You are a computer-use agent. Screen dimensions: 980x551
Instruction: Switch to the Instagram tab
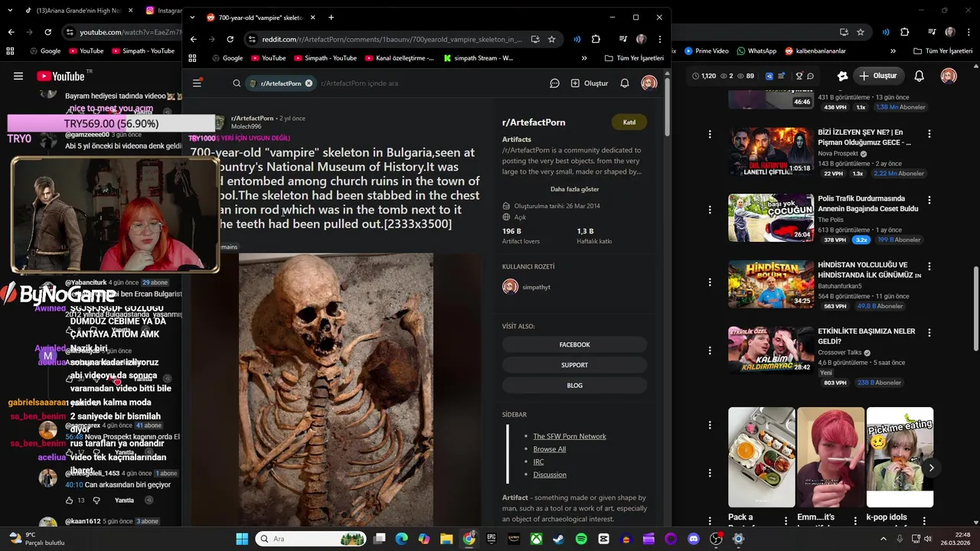163,11
